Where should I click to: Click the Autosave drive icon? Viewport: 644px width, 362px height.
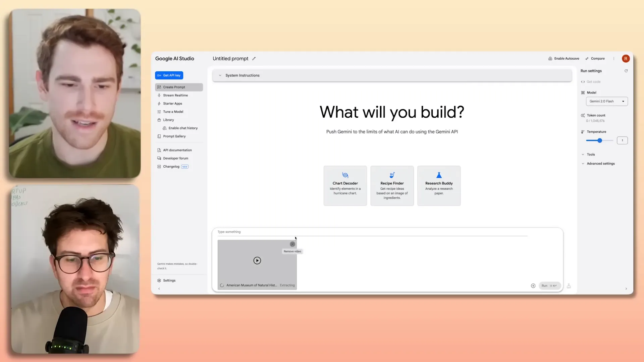click(x=550, y=59)
